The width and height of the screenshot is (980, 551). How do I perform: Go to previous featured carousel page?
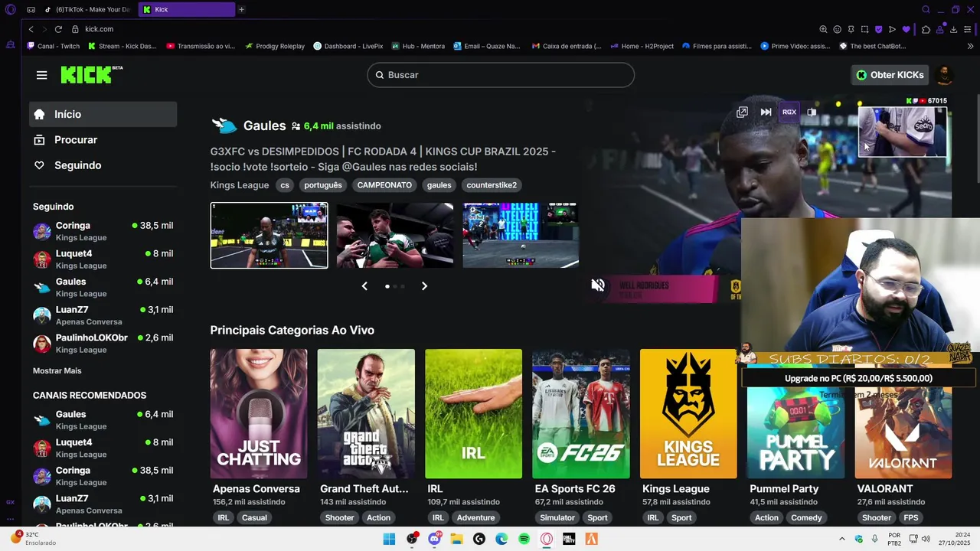[364, 286]
